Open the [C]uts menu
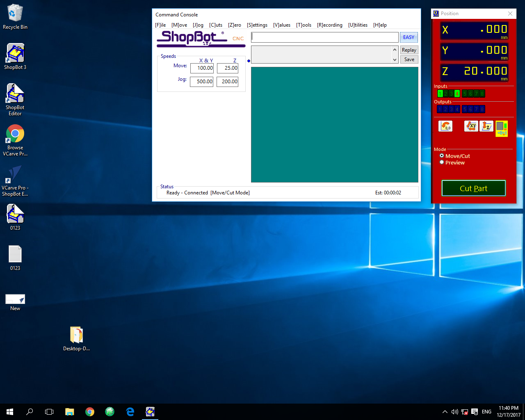This screenshot has width=525, height=420. pos(215,25)
